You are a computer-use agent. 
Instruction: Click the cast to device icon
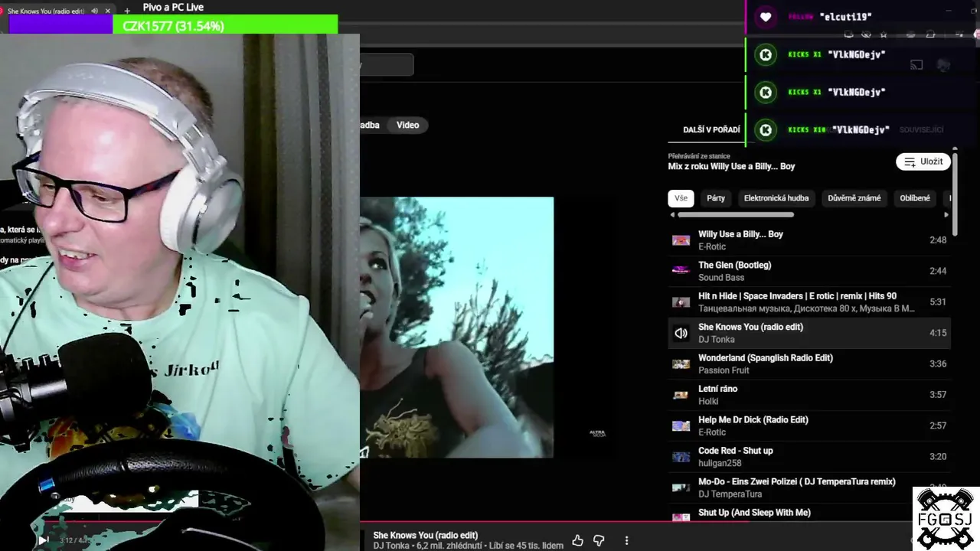(916, 65)
